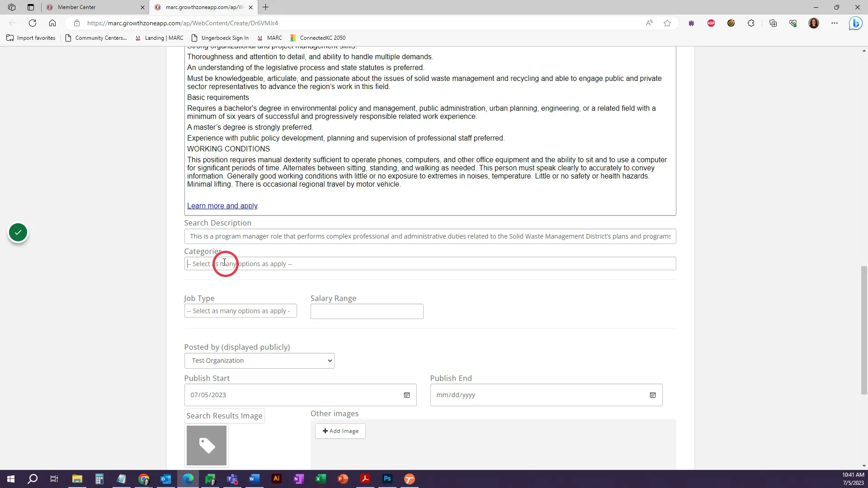Screen dimensions: 868x488
Task: Click the browser address bar URL
Action: tap(183, 23)
